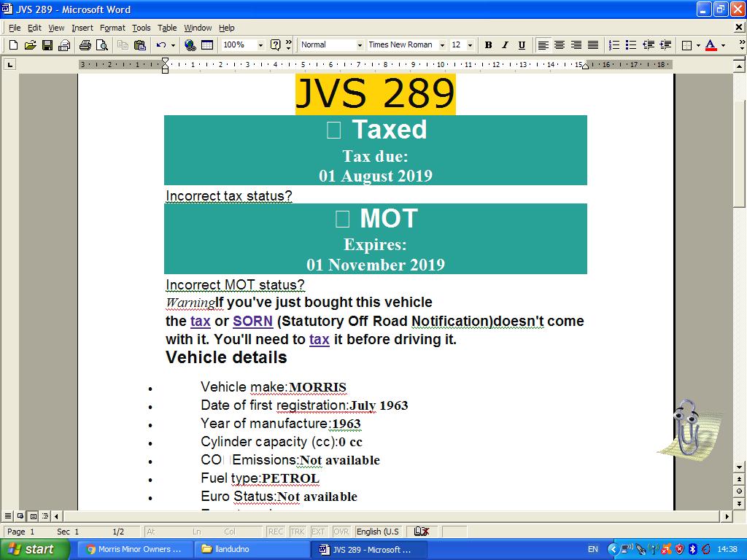Switch to Normal View button

click(8, 516)
